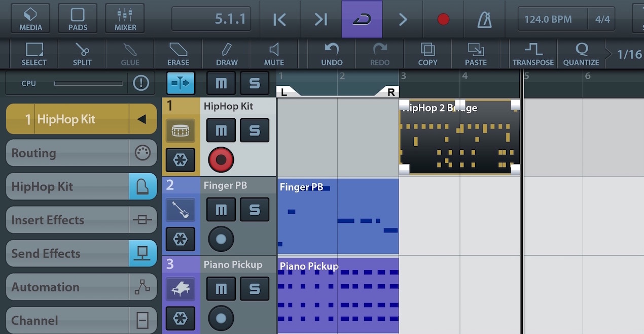644x334 pixels.
Task: Toggle the metronome click
Action: (484, 19)
